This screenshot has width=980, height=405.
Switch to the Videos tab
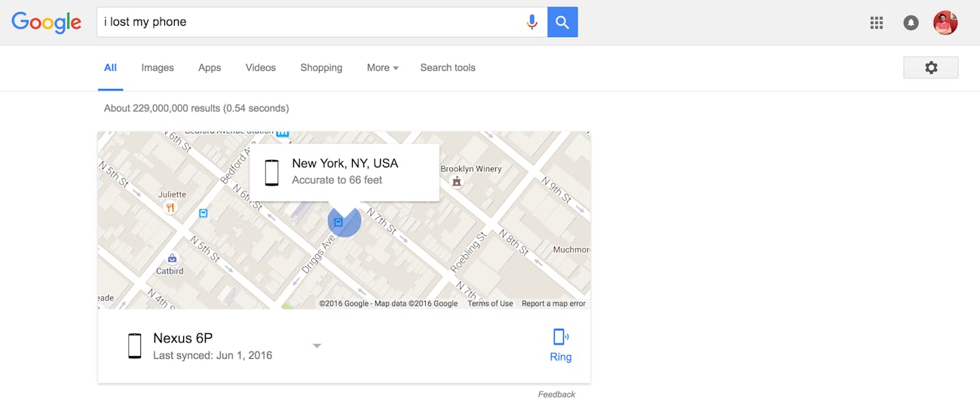click(x=261, y=68)
